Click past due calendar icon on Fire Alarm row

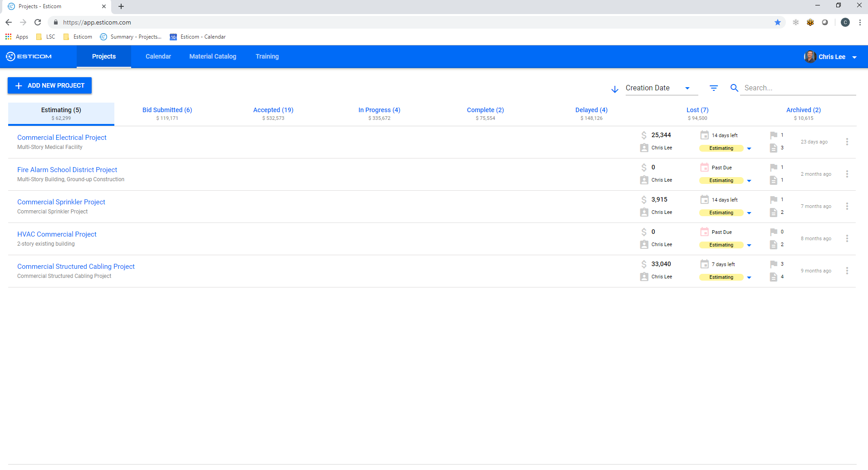[704, 167]
